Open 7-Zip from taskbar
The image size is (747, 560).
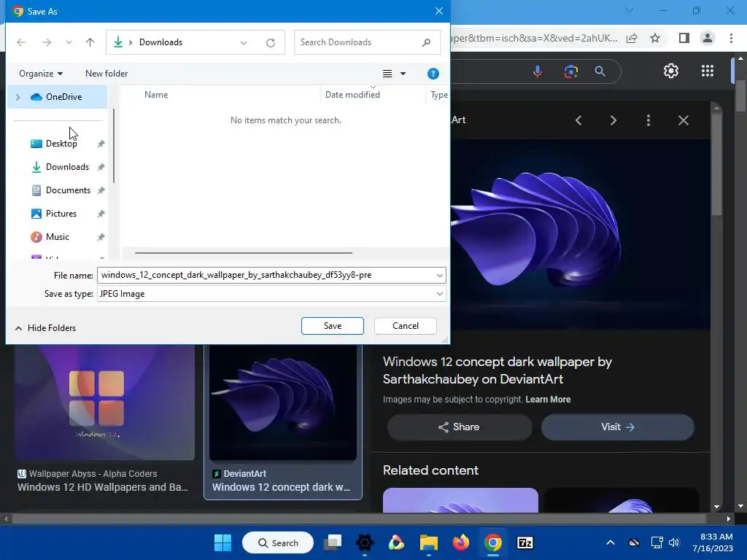[x=525, y=542]
